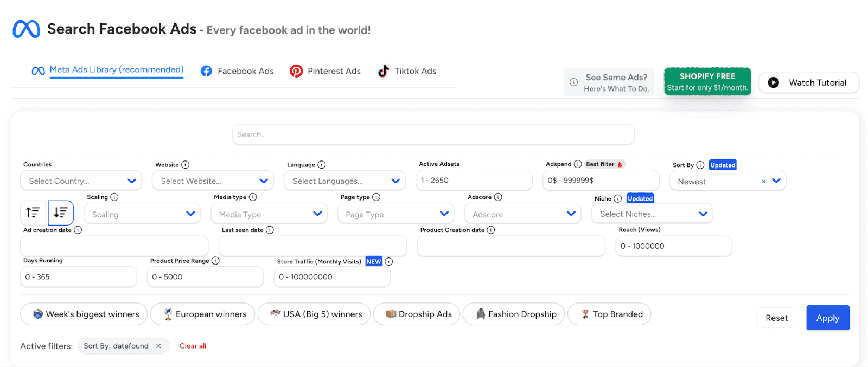Click the Meta icon on Meta Ads Library tab
The height and width of the screenshot is (367, 868).
click(x=38, y=71)
